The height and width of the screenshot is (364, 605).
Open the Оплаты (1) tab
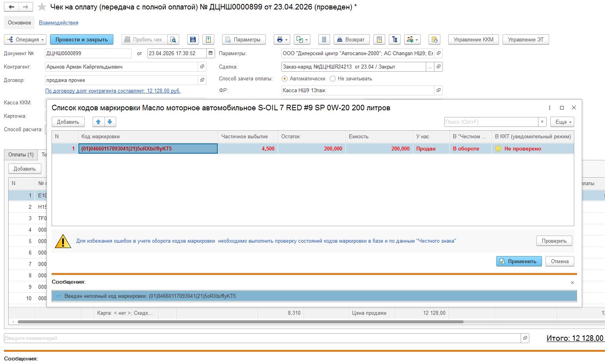21,155
